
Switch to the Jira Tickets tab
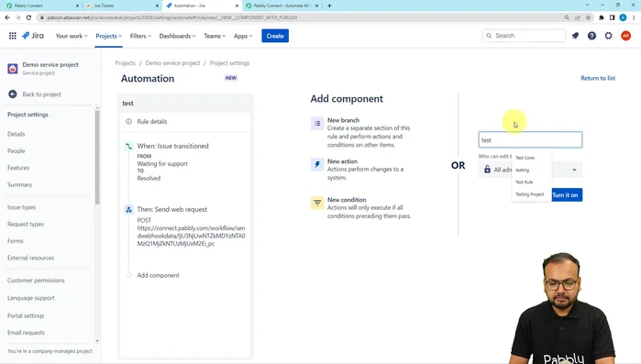coord(123,6)
